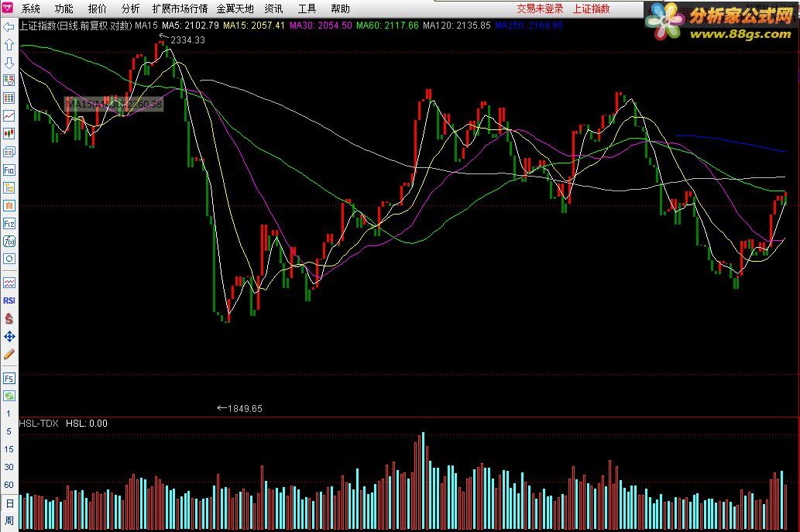
Task: Open the 金翼天地 menu
Action: pos(235,9)
